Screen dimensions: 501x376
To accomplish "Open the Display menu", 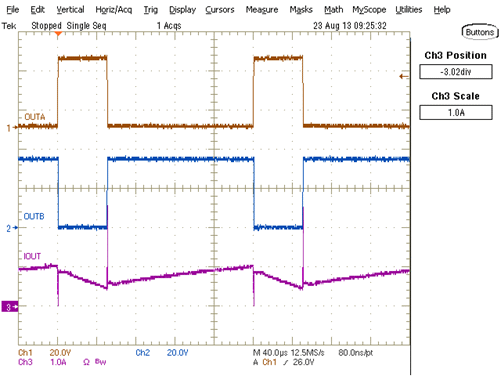I will [182, 10].
